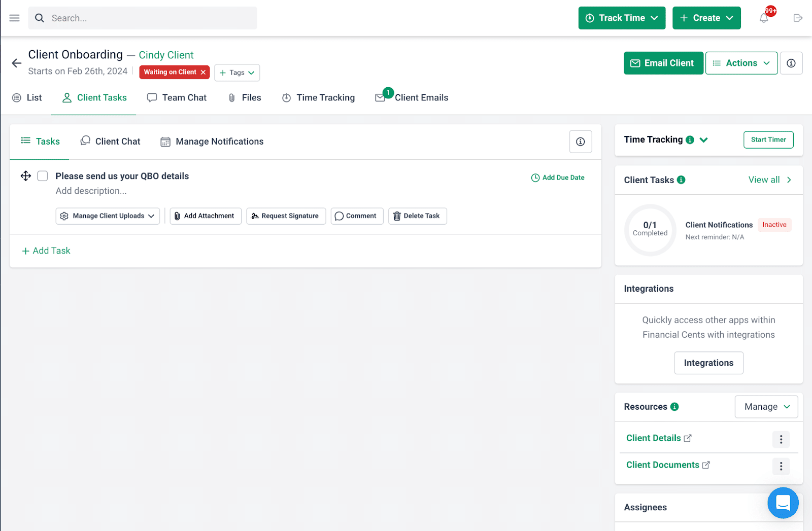Click the Delete Task button
Screen dimensions: 812x531
(418, 216)
